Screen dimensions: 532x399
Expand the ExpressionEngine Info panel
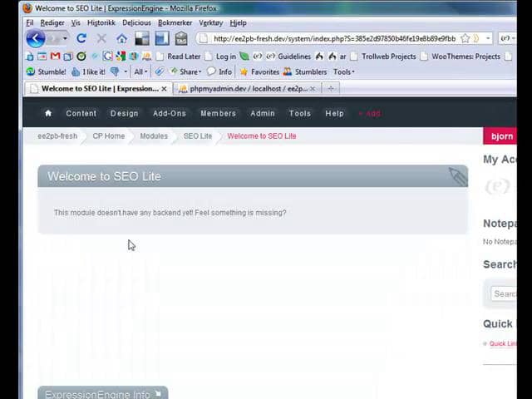[103, 393]
